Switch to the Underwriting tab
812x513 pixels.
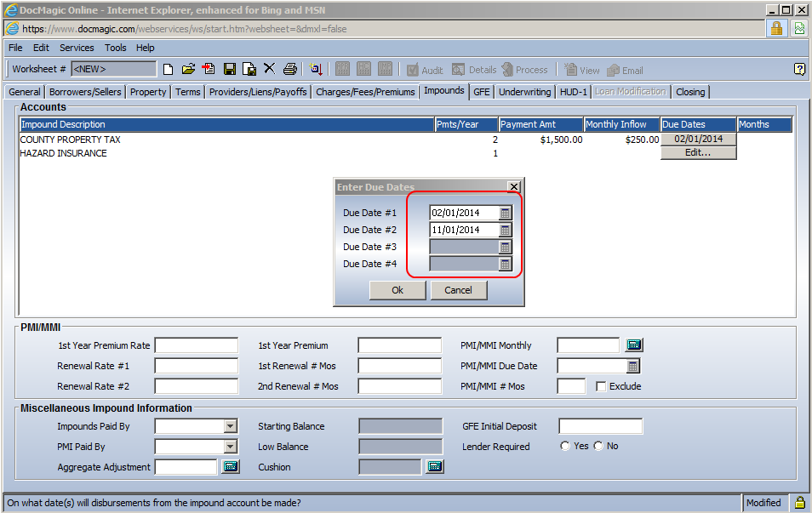(x=524, y=92)
